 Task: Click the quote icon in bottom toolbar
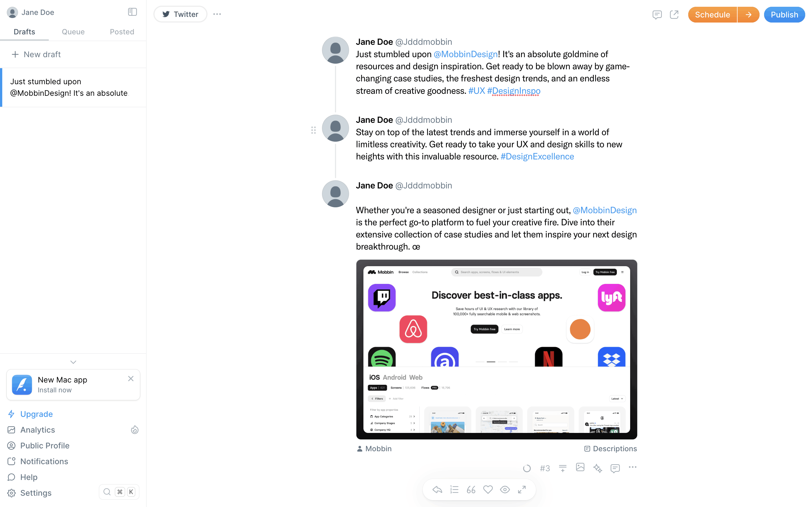[x=471, y=490]
